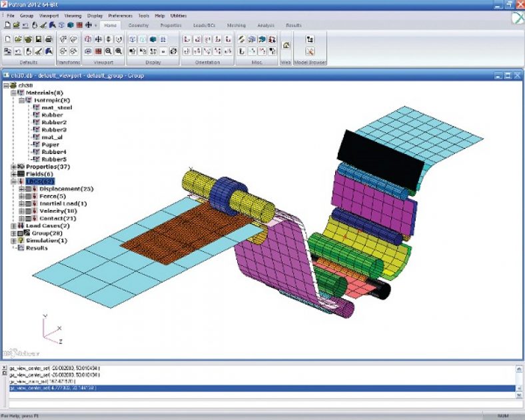Switch to the Results ribbon tab

(294, 25)
